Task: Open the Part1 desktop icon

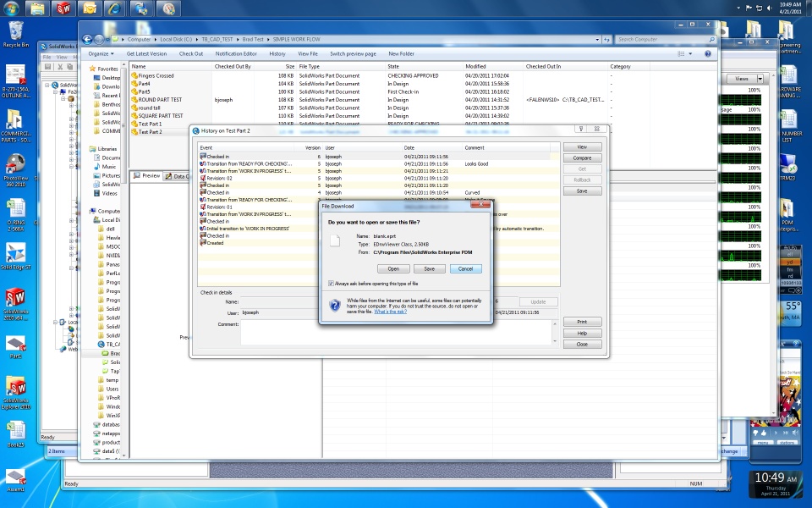Action: (x=15, y=347)
